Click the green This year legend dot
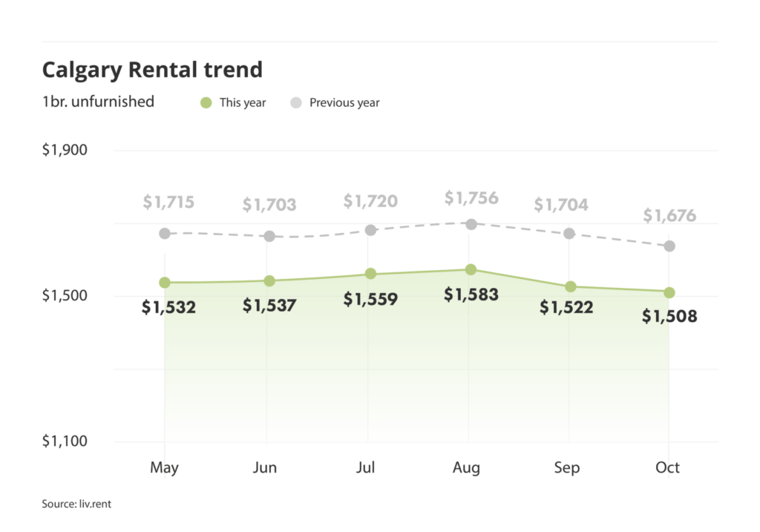The width and height of the screenshot is (760, 532). [x=206, y=102]
